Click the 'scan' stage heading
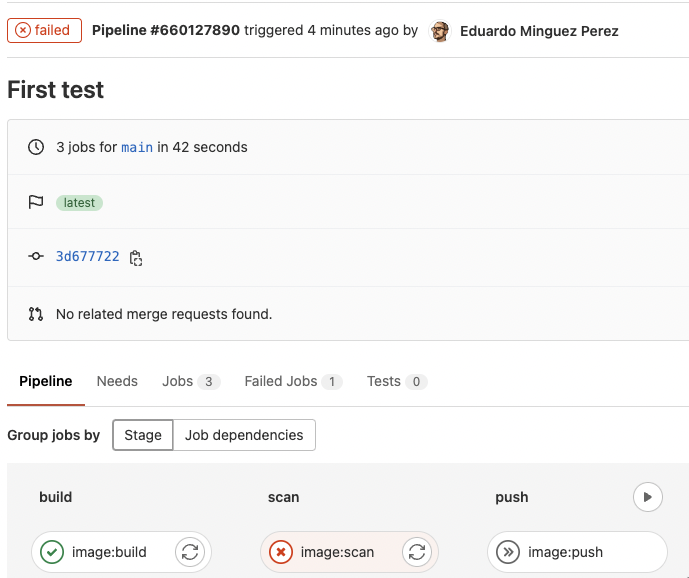 coord(283,497)
